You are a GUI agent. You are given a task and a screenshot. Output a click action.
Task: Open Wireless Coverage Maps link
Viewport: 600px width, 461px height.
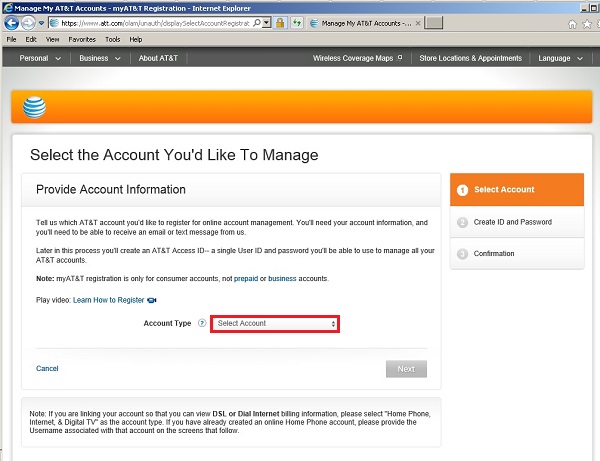coord(357,58)
